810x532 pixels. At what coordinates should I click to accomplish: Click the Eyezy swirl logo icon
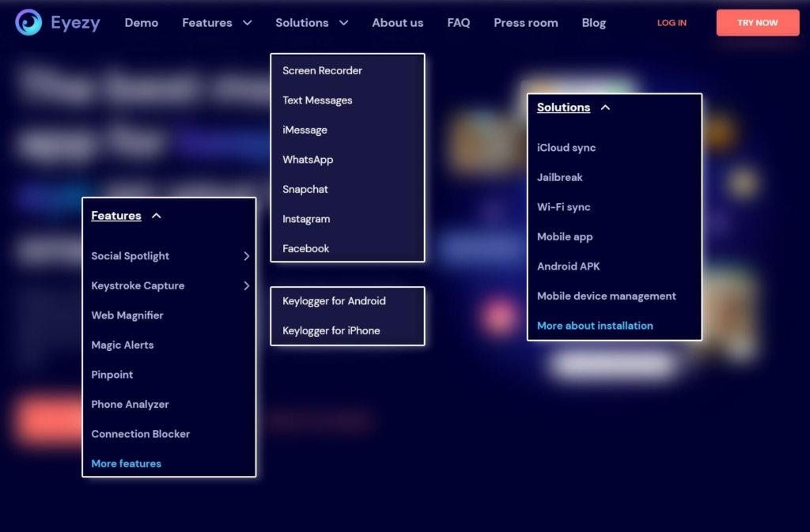click(x=28, y=22)
